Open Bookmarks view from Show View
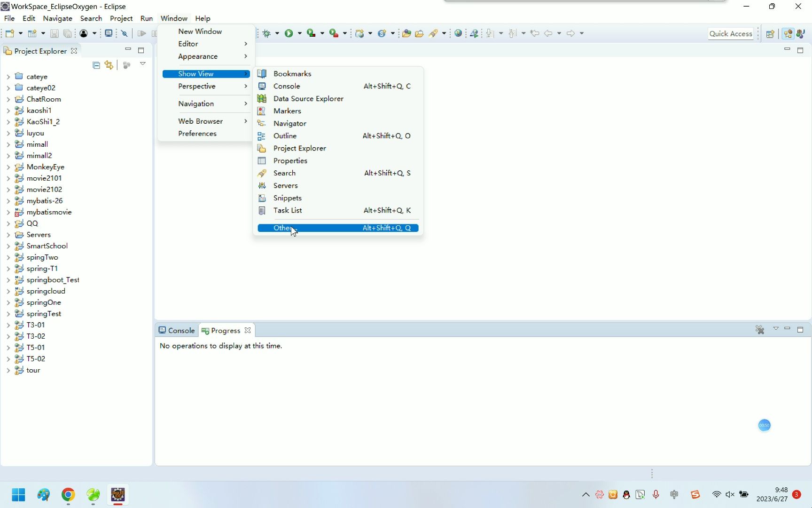Image resolution: width=812 pixels, height=508 pixels. pyautogui.click(x=338, y=74)
